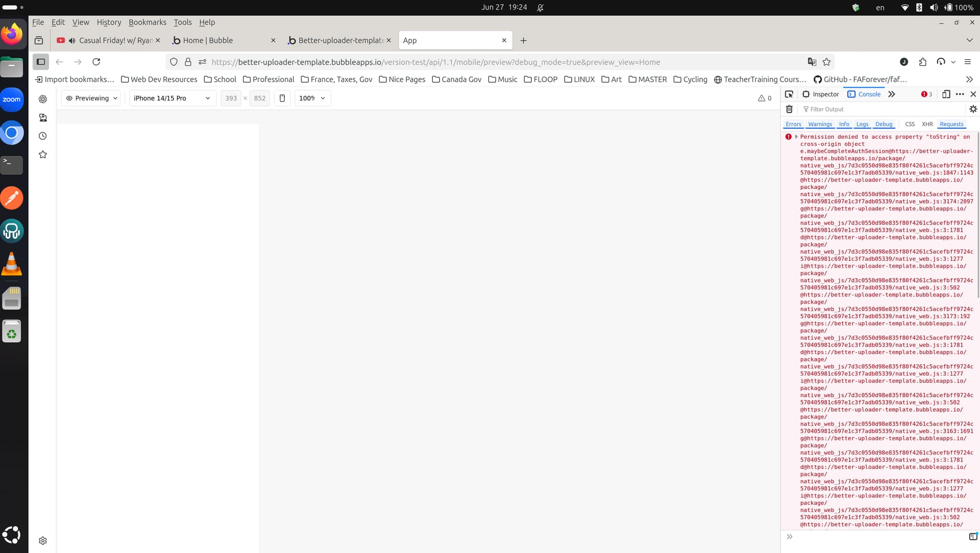980x553 pixels.
Task: Open the Bubble sidebar settings gear
Action: pos(43,541)
